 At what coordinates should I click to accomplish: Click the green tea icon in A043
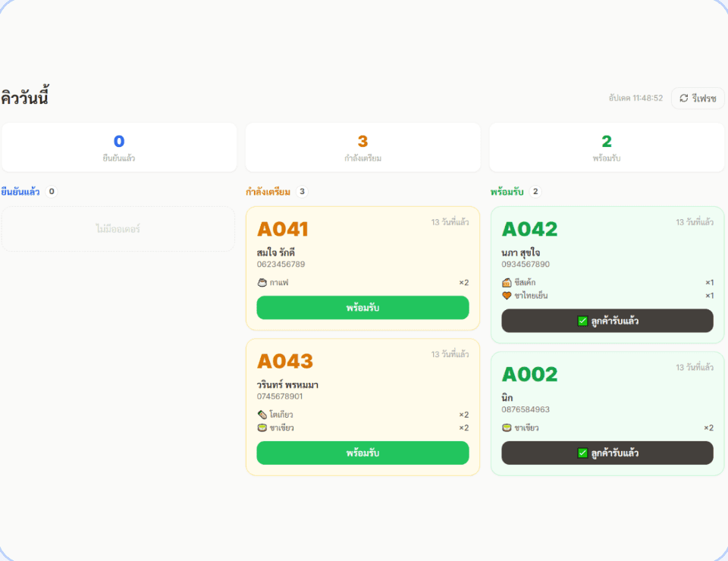coord(262,428)
